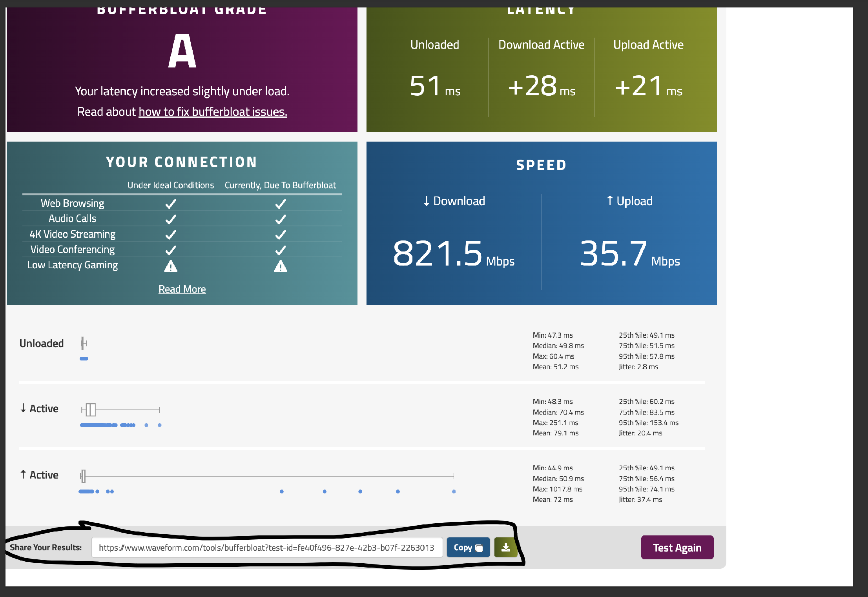This screenshot has height=597, width=868.
Task: Click the 821.5 Mbps download speed value
Action: coord(454,254)
